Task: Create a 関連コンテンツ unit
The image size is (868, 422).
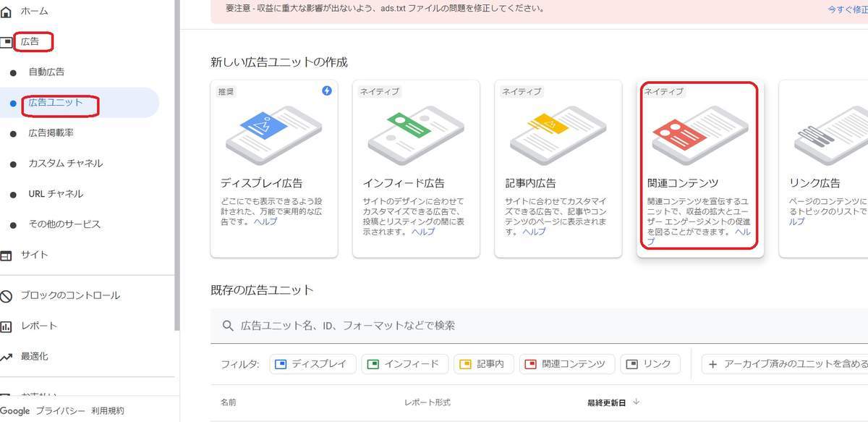Action: click(700, 169)
